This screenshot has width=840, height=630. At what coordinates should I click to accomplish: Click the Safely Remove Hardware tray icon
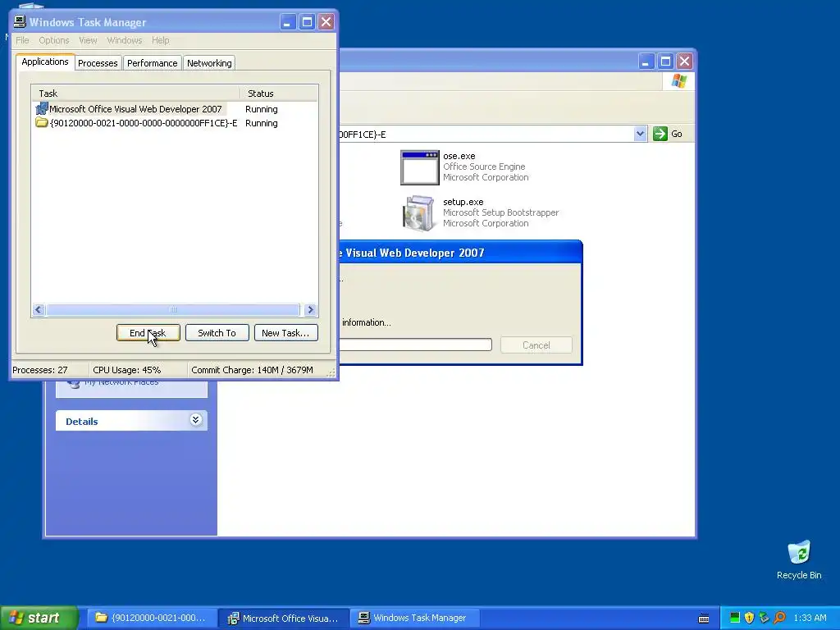click(x=764, y=618)
